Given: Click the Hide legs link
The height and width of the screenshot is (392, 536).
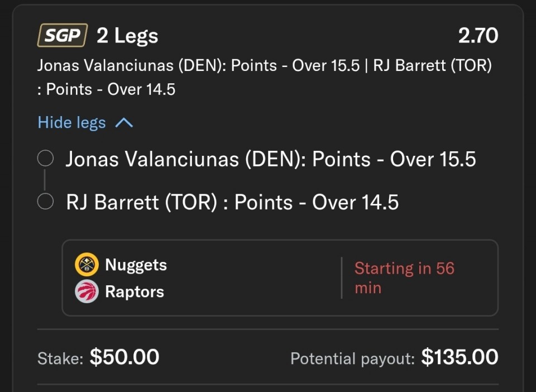Looking at the screenshot, I should pos(71,123).
